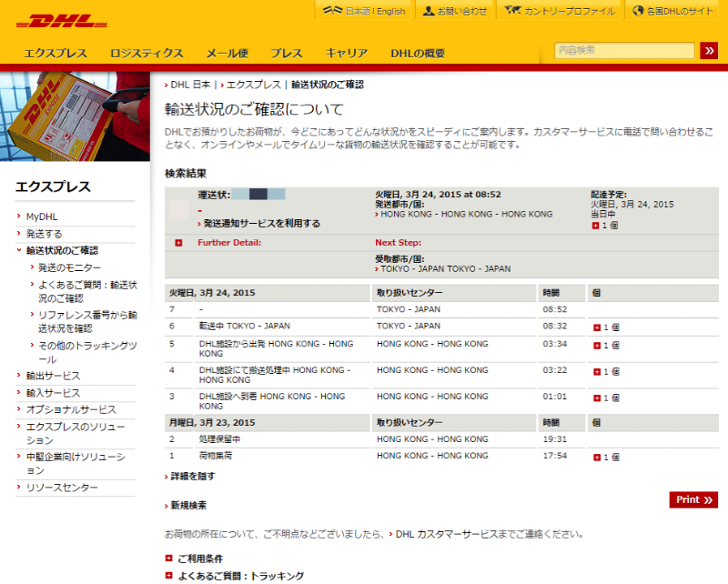Open 発送のモニター sidebar link
Viewport: 728px width, 584px height.
click(x=69, y=267)
